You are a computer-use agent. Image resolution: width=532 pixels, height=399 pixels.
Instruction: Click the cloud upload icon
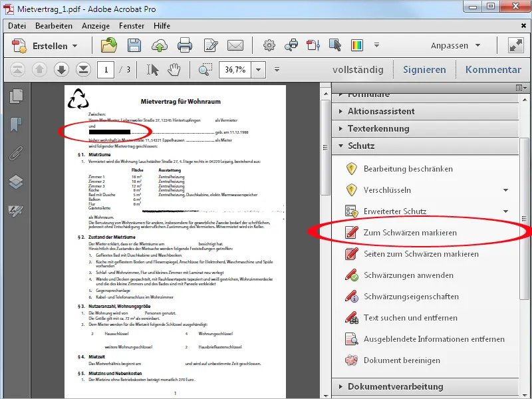(x=159, y=45)
